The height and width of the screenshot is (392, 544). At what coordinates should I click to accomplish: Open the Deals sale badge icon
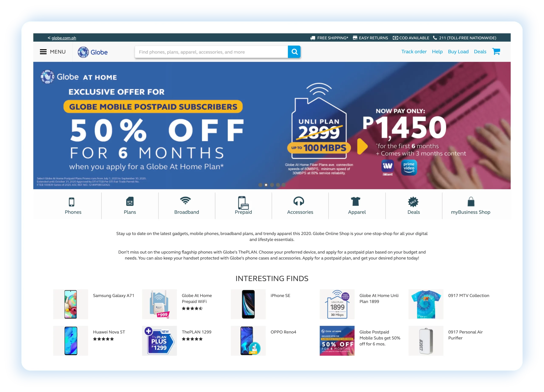[x=413, y=202]
